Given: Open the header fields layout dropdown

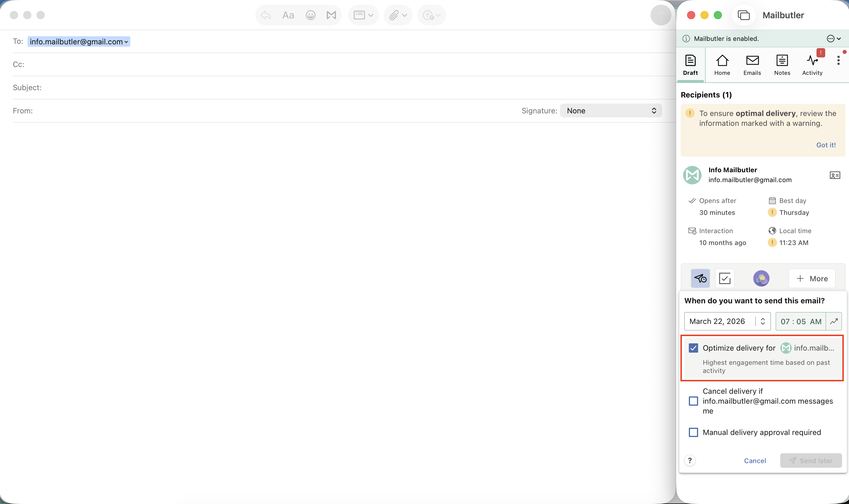Looking at the screenshot, I should point(363,15).
